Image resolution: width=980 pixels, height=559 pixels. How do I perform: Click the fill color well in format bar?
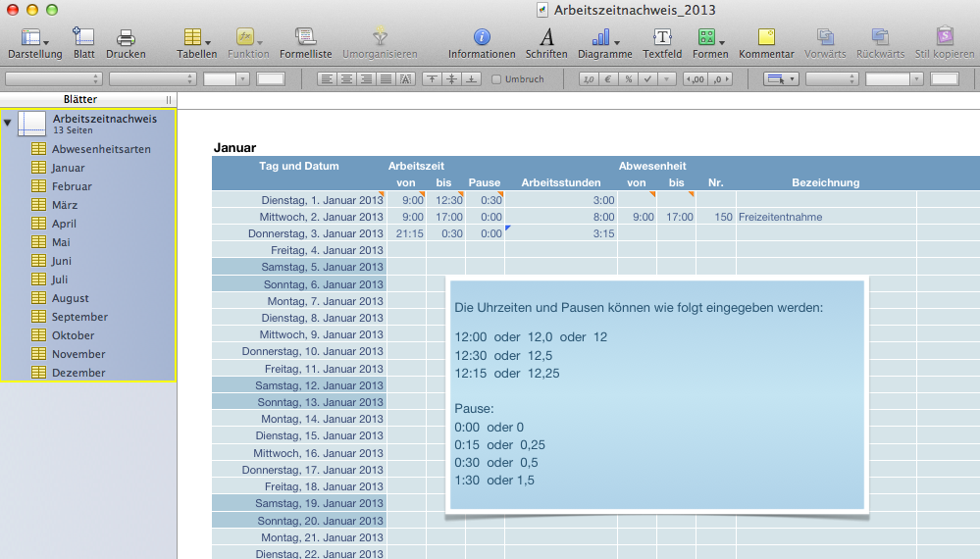(945, 79)
